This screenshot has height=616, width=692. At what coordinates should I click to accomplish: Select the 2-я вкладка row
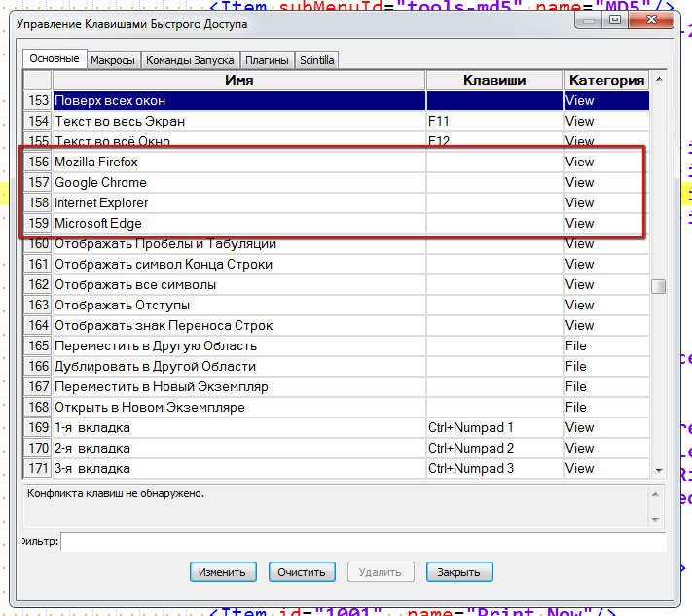337,448
